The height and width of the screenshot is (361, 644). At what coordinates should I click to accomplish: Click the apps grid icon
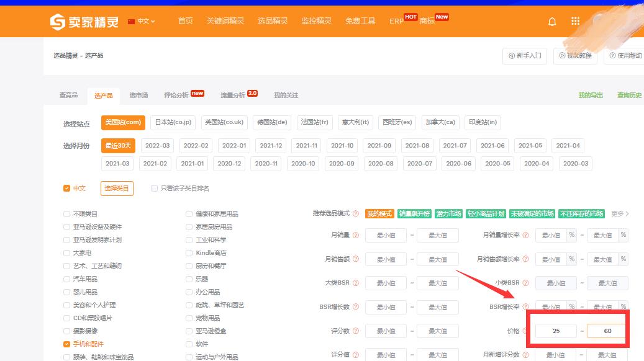pos(575,20)
